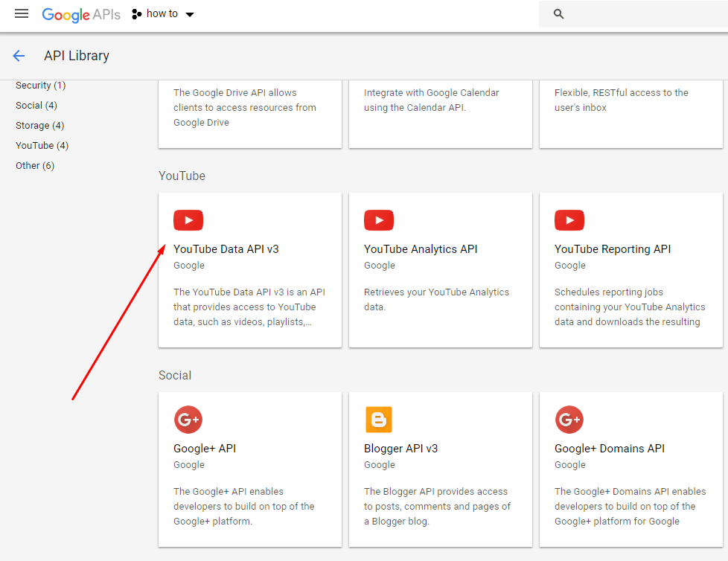Click YouTube Data API v3 description text

click(x=249, y=307)
